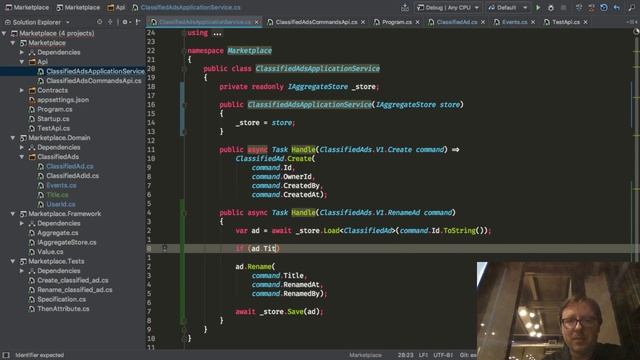
Task: Click the collapse all icon in Solution Explorer
Action: click(x=110, y=22)
